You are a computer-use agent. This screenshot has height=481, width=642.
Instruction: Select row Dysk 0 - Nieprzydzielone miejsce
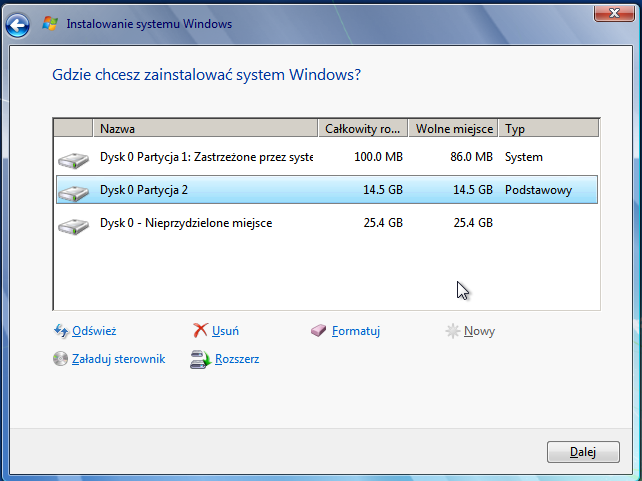pos(327,223)
